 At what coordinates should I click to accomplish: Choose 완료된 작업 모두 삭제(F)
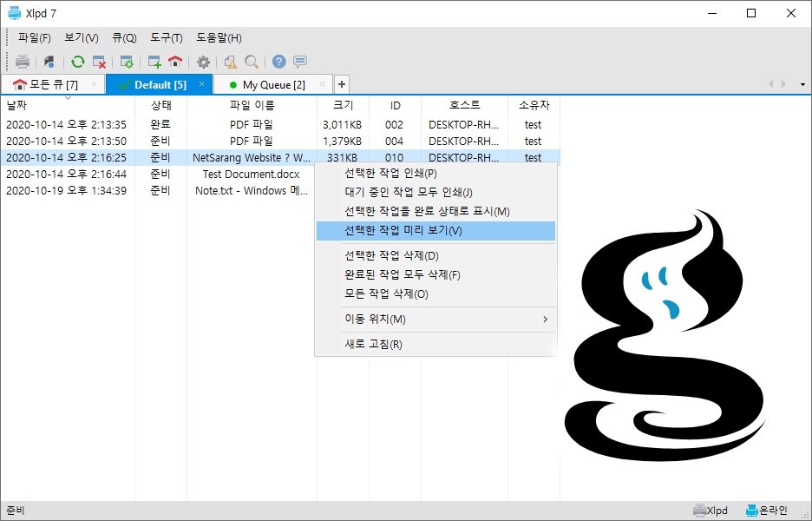click(x=435, y=274)
